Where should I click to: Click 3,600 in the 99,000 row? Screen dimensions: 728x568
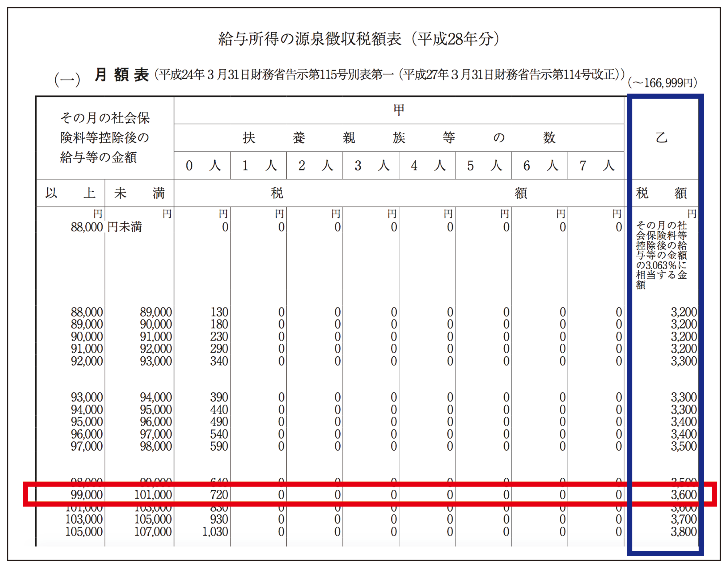[684, 495]
